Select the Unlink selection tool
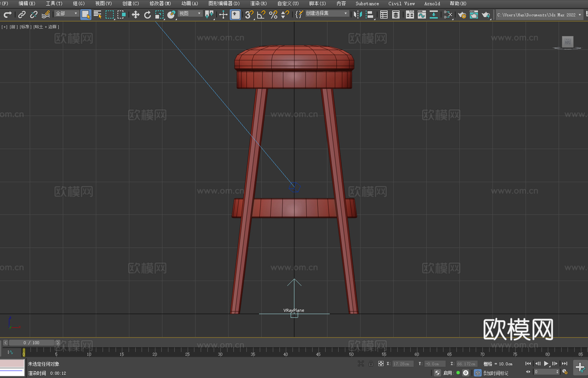 pyautogui.click(x=34, y=14)
